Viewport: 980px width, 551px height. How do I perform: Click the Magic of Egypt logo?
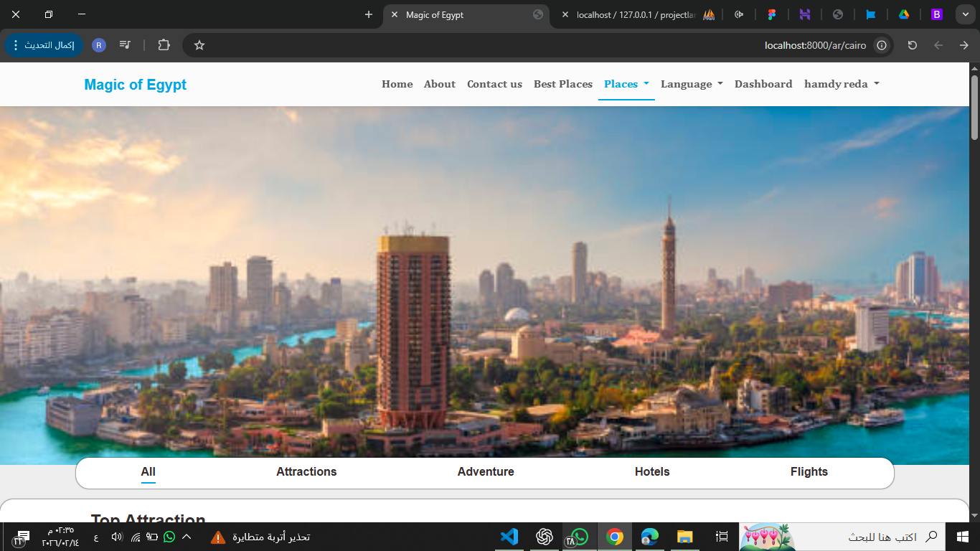(135, 85)
